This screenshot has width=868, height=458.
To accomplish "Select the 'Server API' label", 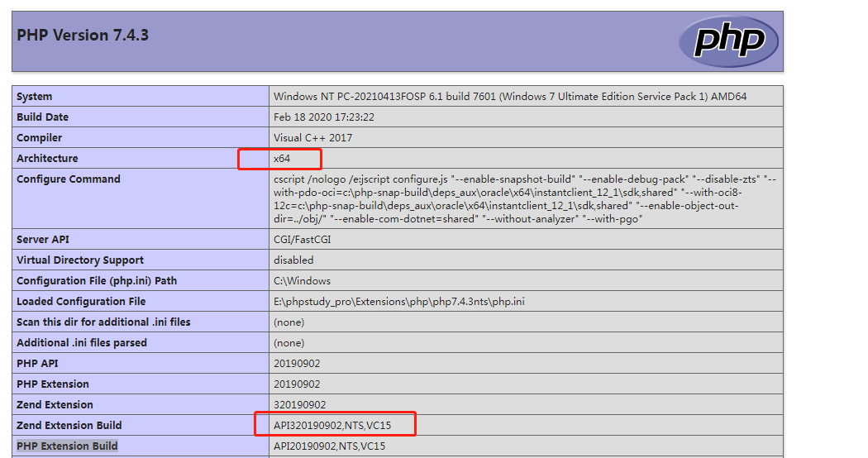I will (x=43, y=239).
